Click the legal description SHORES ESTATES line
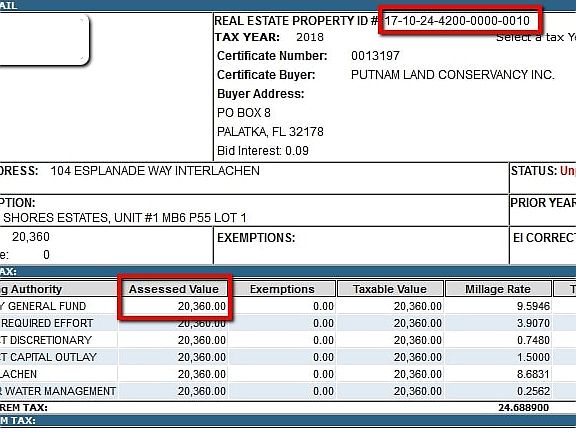Image resolution: width=576 pixels, height=432 pixels. (125, 218)
